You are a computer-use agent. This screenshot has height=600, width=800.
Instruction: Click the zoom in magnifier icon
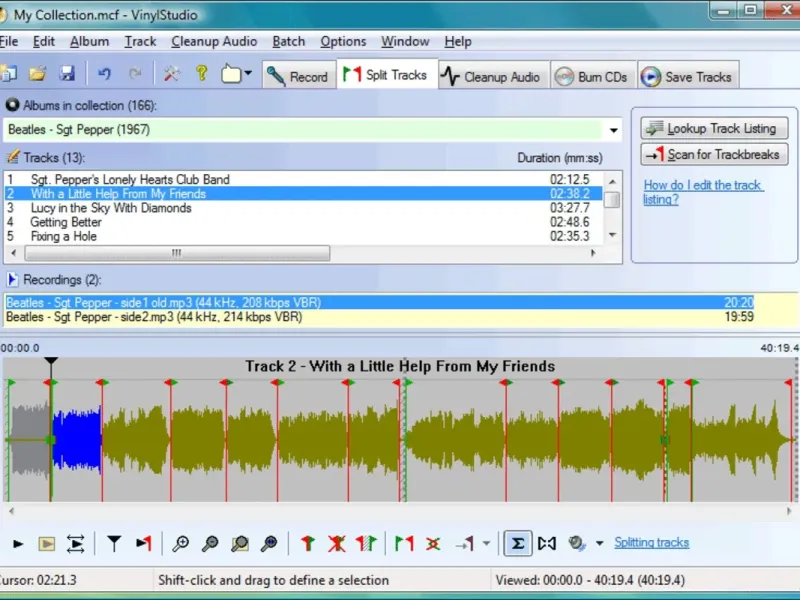[180, 544]
